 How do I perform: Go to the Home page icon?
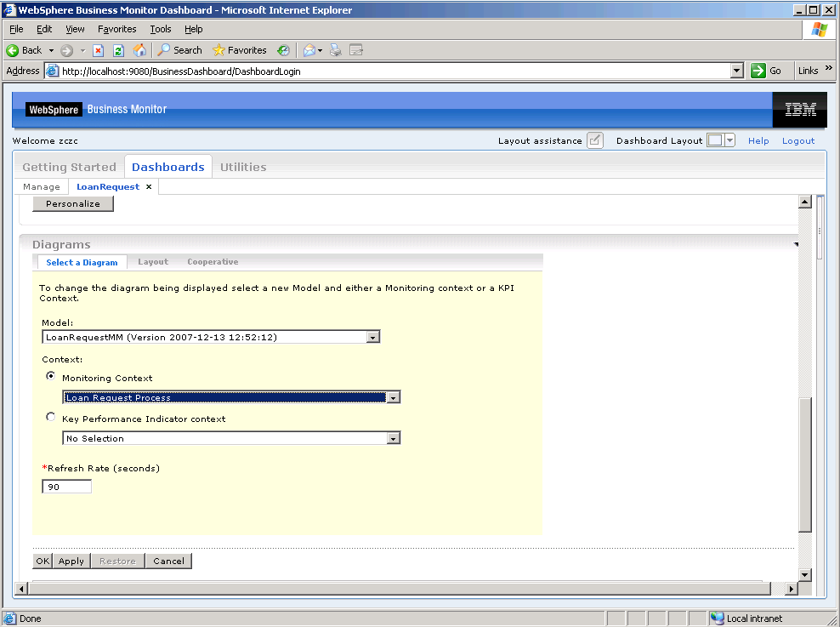tap(139, 50)
